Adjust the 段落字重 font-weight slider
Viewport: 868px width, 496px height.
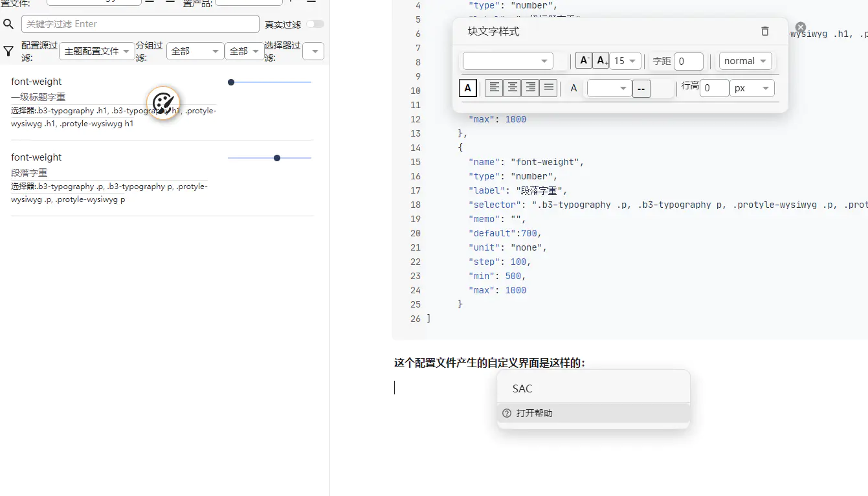[270, 158]
